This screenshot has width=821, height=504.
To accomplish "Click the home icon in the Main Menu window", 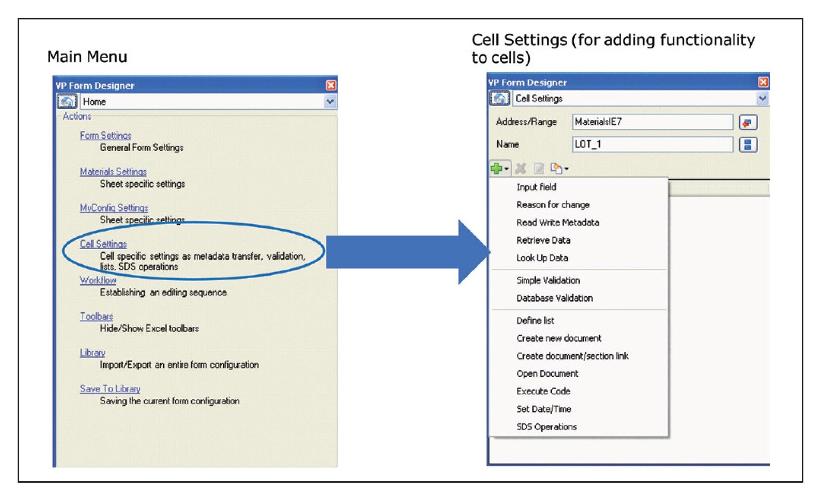I will tap(67, 101).
